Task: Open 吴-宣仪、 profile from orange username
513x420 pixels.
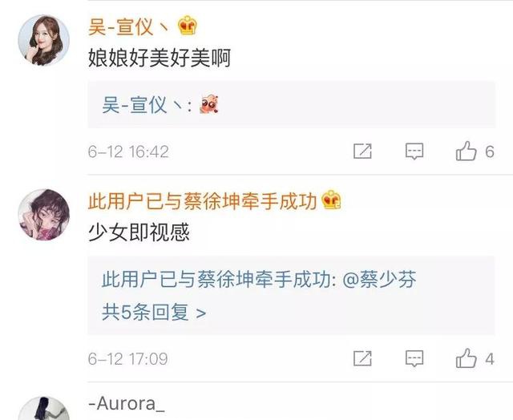Action: point(129,26)
